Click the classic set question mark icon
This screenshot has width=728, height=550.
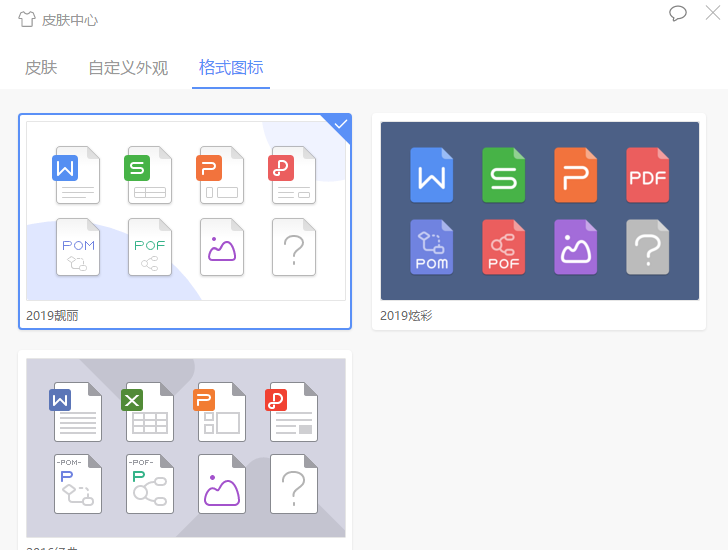tap(293, 484)
